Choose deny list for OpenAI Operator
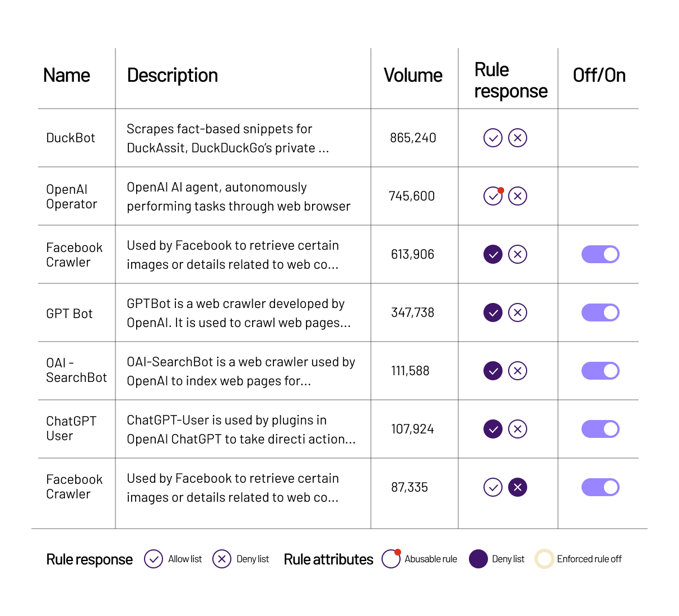The image size is (679, 616). point(518,196)
